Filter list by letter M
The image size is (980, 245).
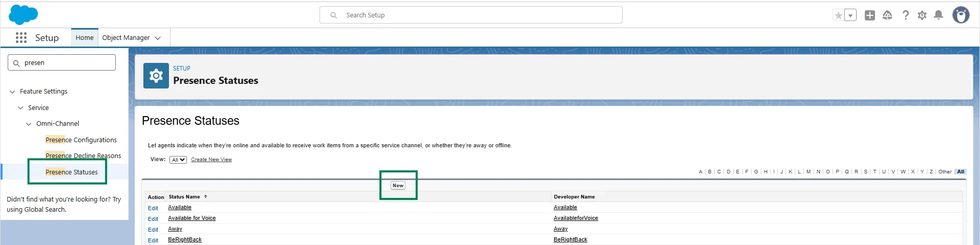tap(808, 172)
